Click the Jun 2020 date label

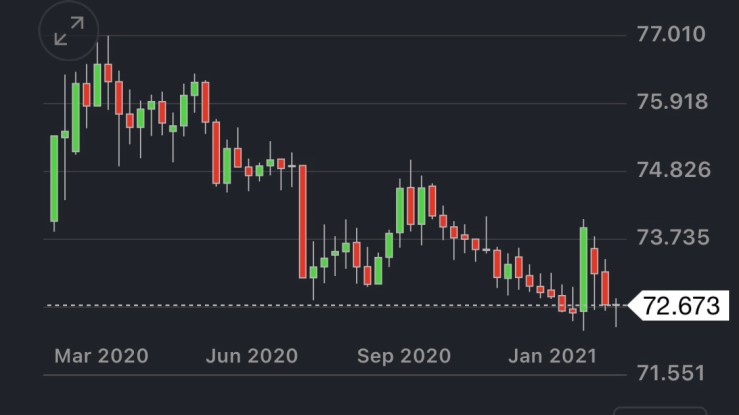coord(250,356)
